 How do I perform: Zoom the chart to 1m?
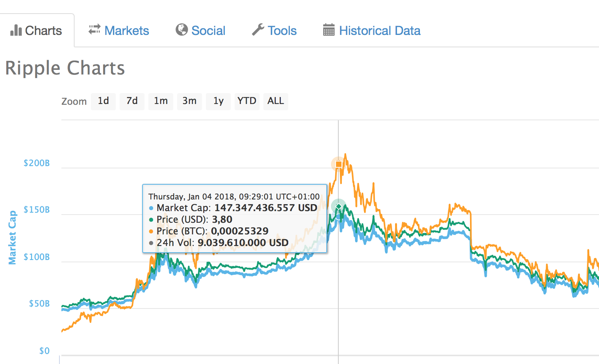point(161,101)
